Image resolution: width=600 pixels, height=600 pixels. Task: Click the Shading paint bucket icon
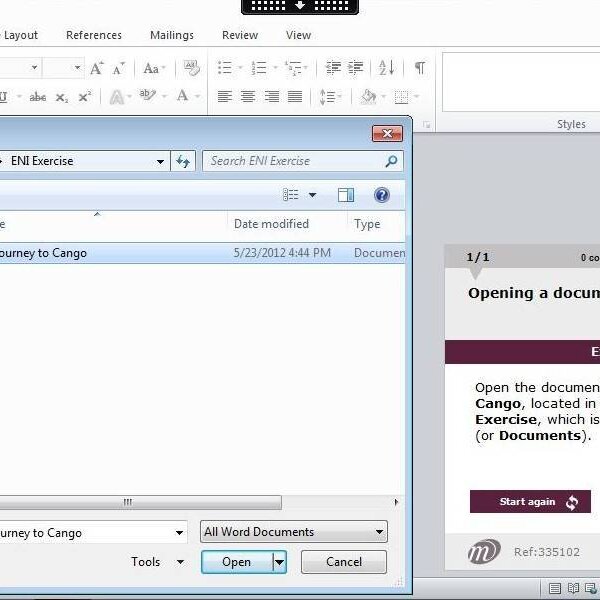tap(368, 96)
